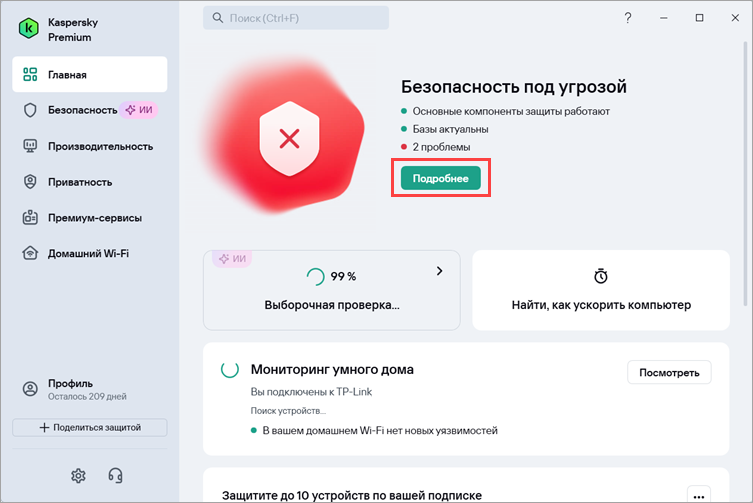Click the Kaspersky hexagon logo

28,29
